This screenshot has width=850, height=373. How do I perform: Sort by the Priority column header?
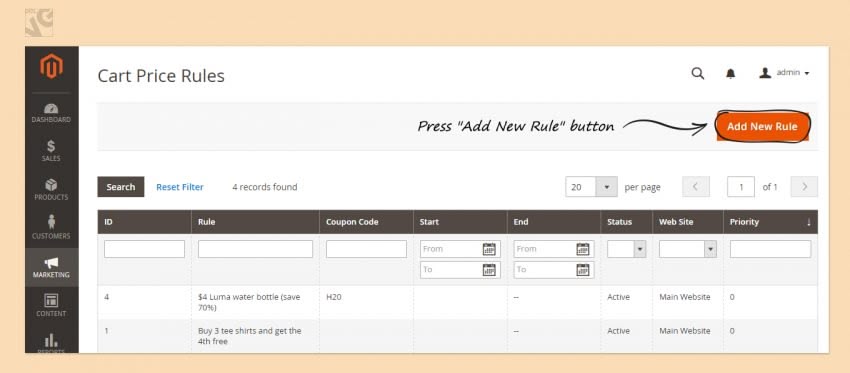(x=770, y=222)
